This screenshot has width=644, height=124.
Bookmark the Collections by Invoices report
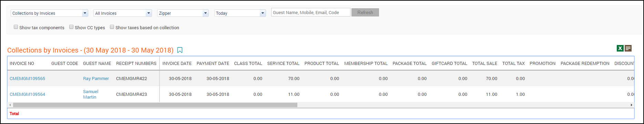coord(180,50)
